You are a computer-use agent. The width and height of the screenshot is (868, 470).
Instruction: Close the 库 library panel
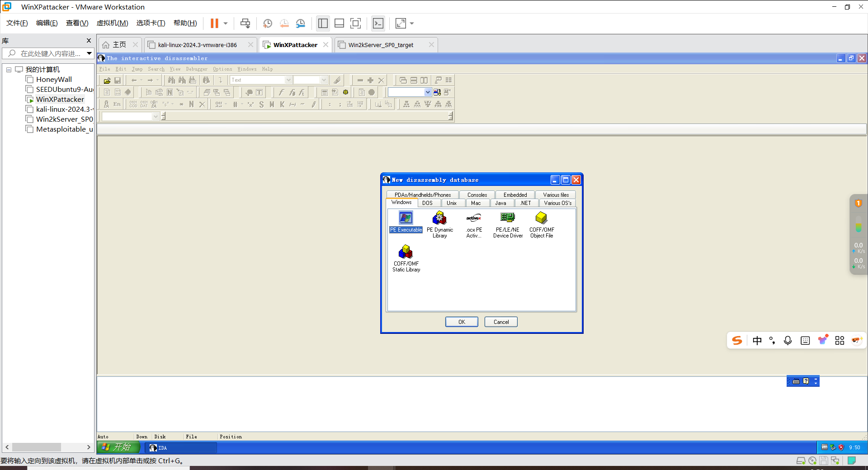pos(89,41)
